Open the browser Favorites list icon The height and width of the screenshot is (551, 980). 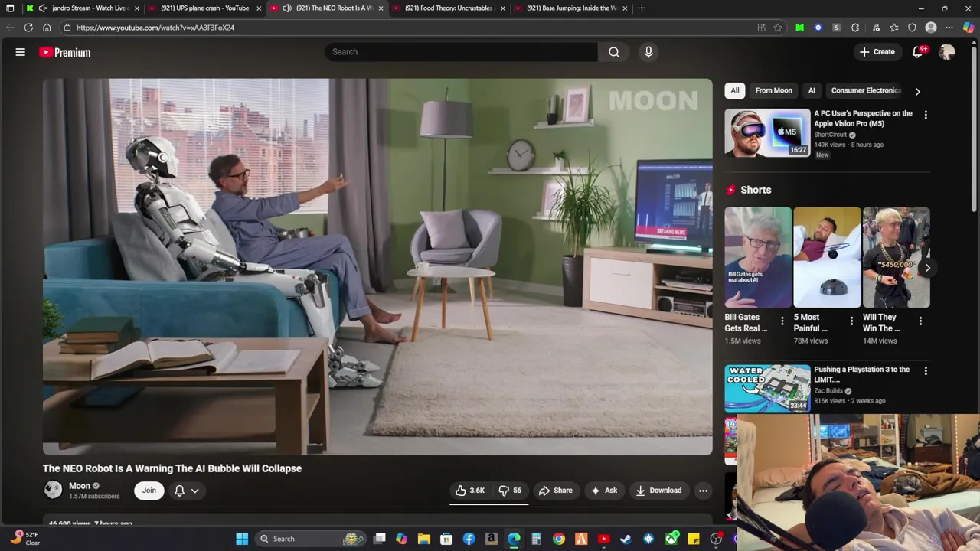pyautogui.click(x=893, y=28)
